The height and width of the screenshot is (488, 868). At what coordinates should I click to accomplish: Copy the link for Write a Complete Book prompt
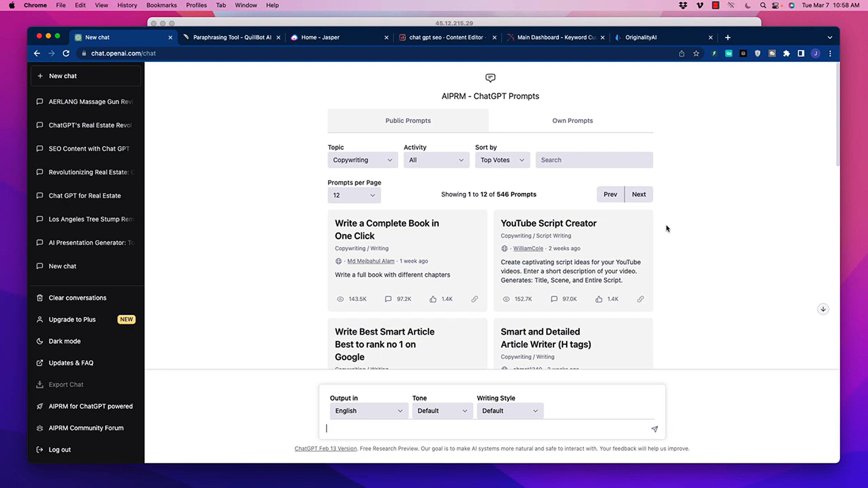click(x=474, y=299)
